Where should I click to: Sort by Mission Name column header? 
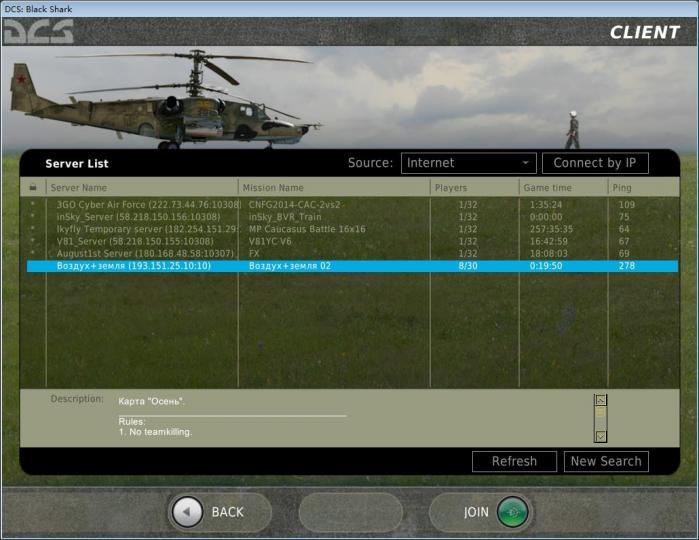[333, 187]
